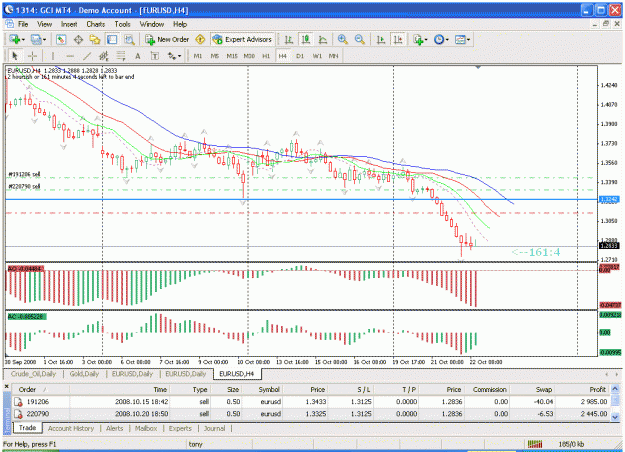Toggle the Terminal panel icon
This screenshot has width=625, height=452.
pos(112,39)
